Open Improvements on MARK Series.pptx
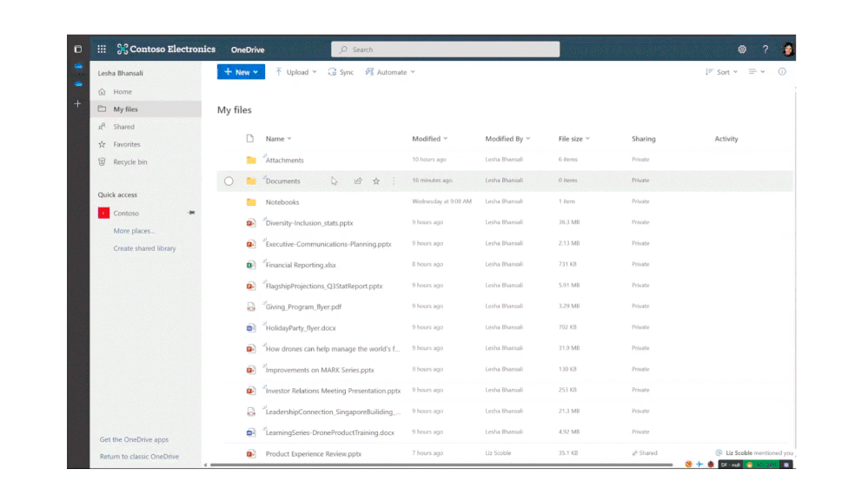 [320, 370]
